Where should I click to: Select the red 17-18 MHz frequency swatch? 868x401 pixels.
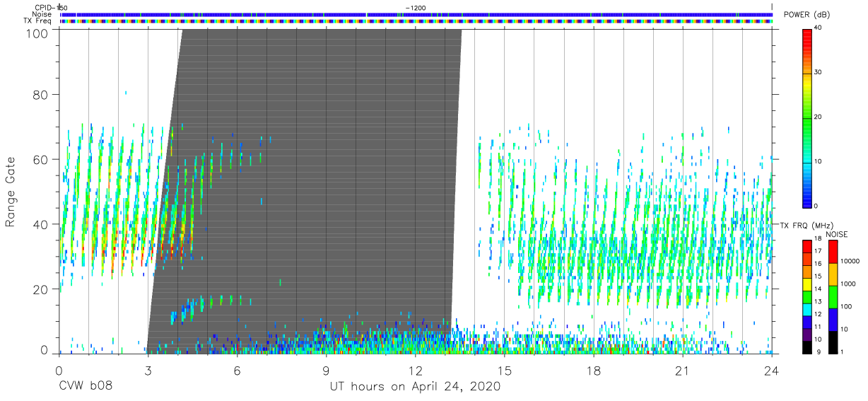tap(807, 245)
